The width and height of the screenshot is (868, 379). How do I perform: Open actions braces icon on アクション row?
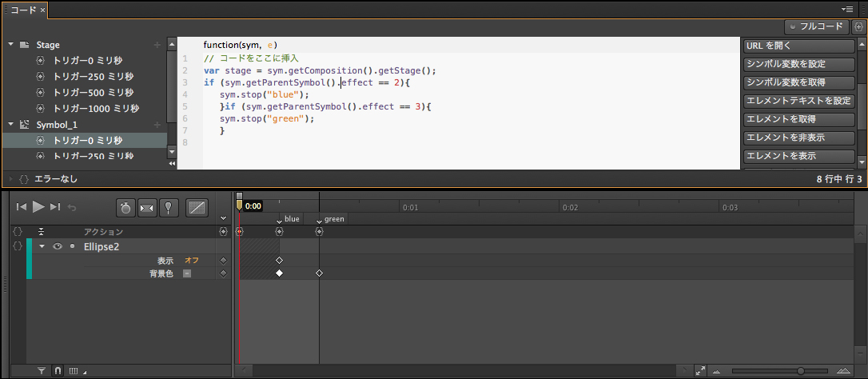[17, 232]
